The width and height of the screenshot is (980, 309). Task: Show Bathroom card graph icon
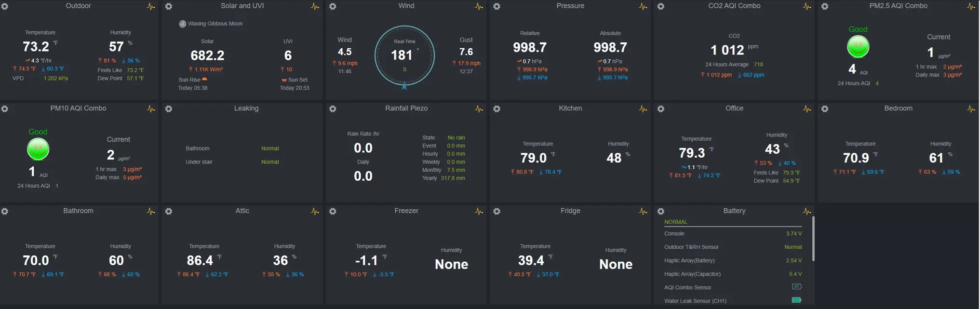click(151, 211)
